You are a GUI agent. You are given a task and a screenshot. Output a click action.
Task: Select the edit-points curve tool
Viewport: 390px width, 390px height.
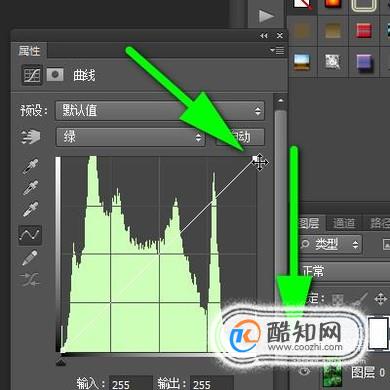point(30,235)
